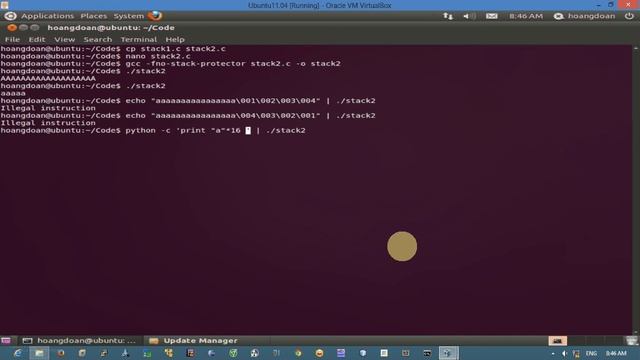Click the 'cp stack1.c stack2.c' command line
Viewport: 640px width, 360px height.
point(113,49)
